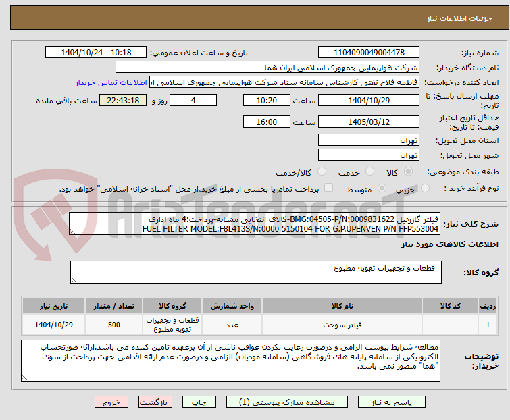Click the quantity cell '500'

pyautogui.click(x=114, y=325)
